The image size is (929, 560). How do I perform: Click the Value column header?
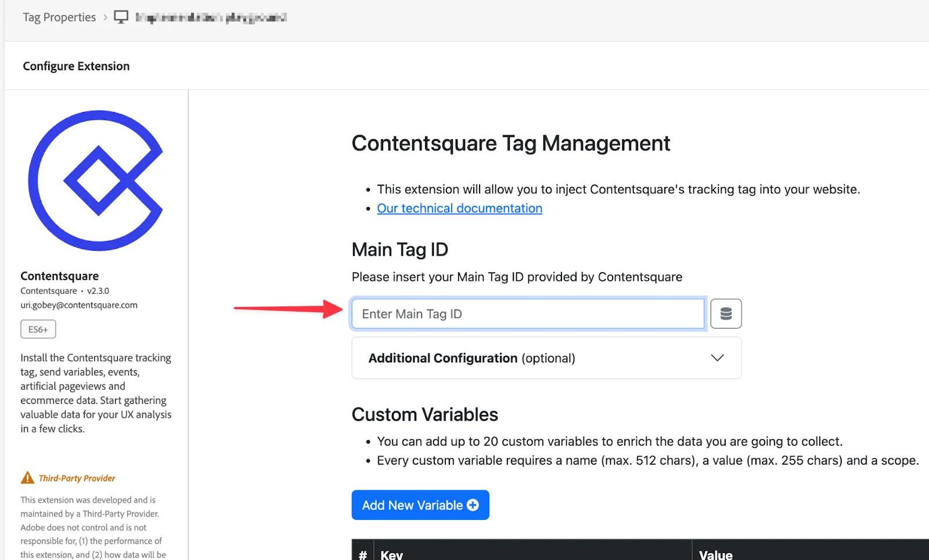[x=715, y=555]
